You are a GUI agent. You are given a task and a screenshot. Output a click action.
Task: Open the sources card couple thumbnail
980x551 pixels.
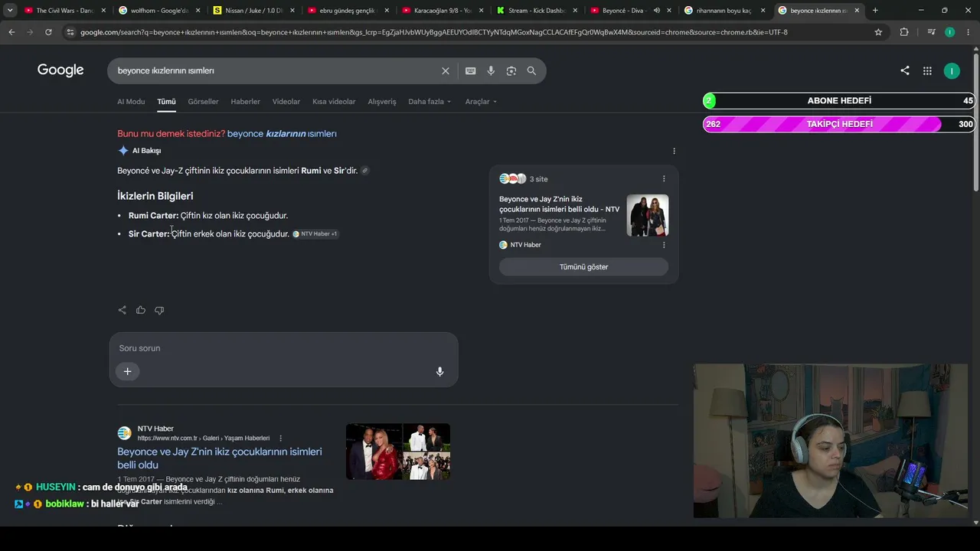[x=648, y=215]
